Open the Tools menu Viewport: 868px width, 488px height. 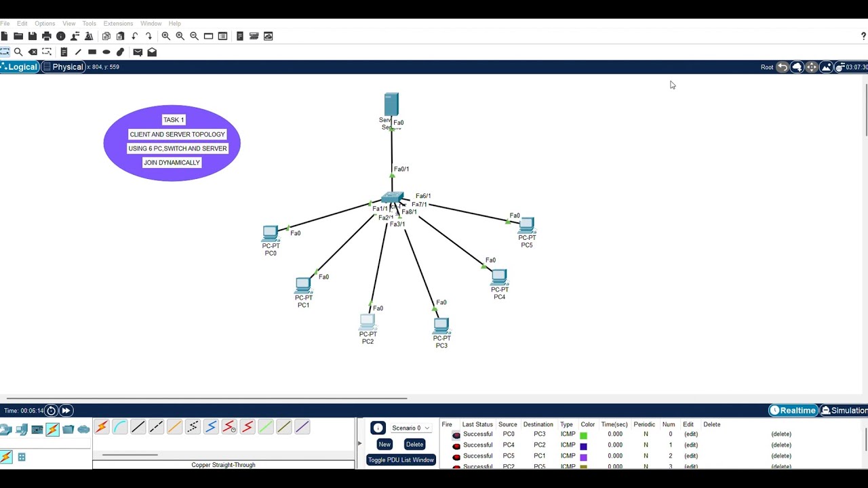(x=90, y=24)
